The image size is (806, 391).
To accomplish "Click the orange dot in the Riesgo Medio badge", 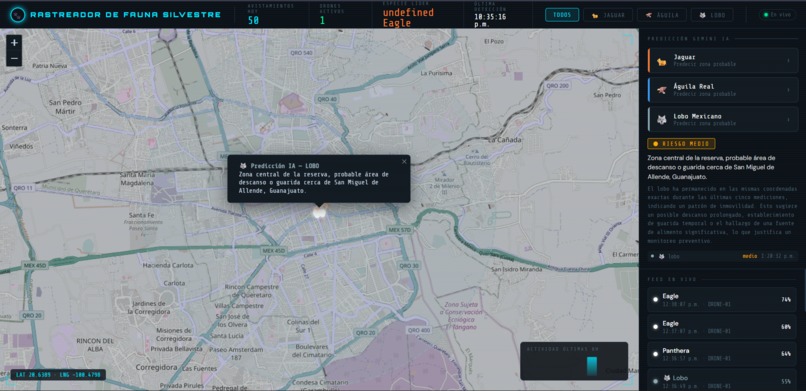I will (x=654, y=144).
